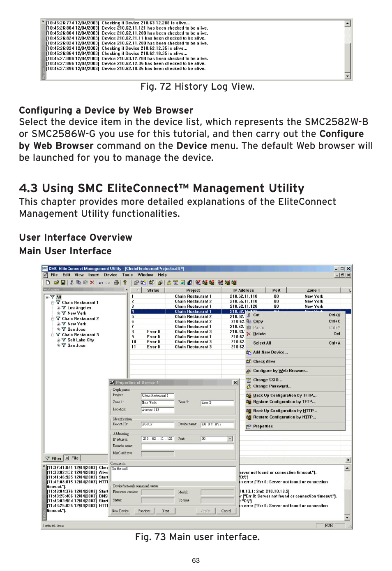Click into the Device ID field
Viewport: 392px width, 571px height.
tap(158, 424)
